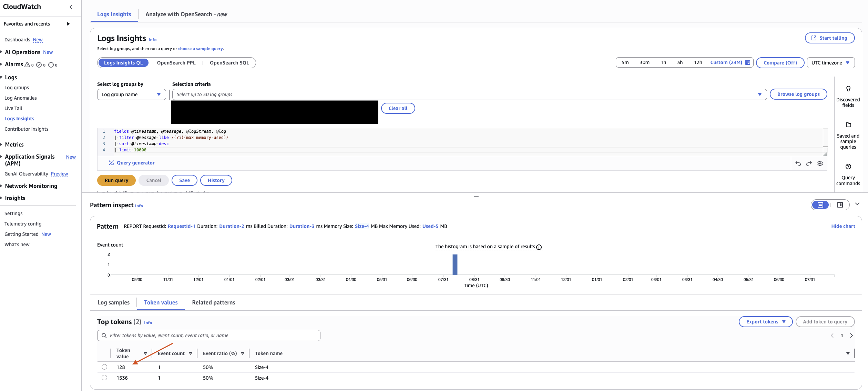Open the UTC timezone dropdown
868x391 pixels.
830,62
